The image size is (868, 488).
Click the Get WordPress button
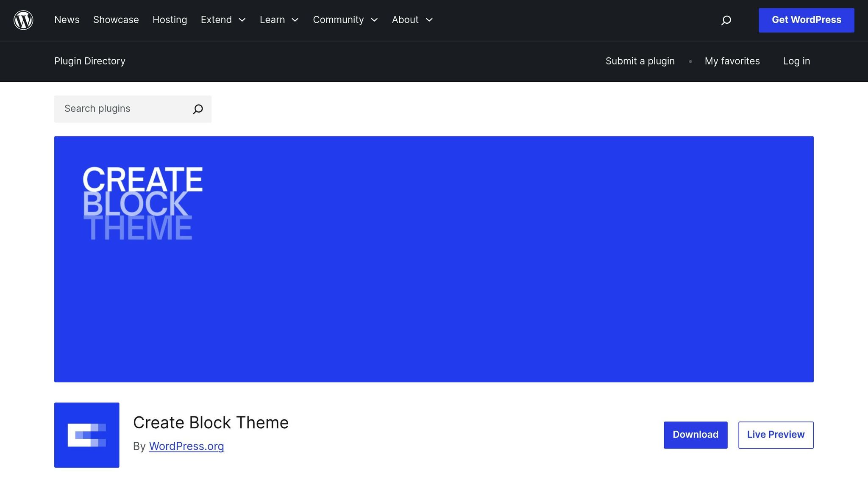(806, 20)
